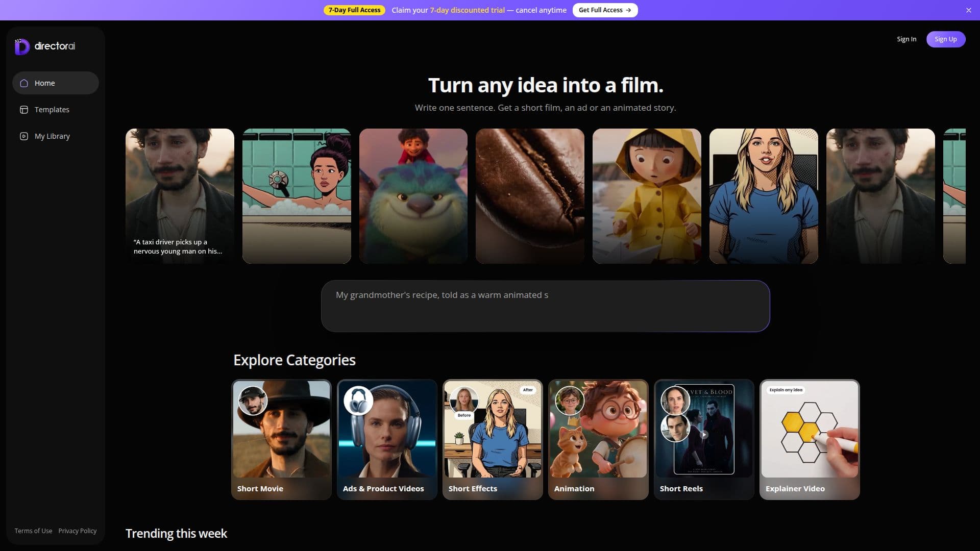
Task: Open Home in the sidebar
Action: [x=56, y=83]
